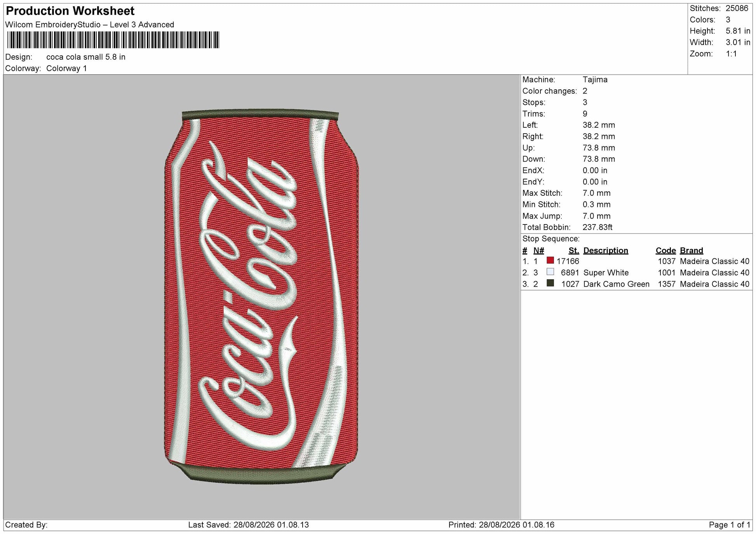Image resolution: width=756 pixels, height=534 pixels.
Task: Click the "Description" column header
Action: (606, 250)
